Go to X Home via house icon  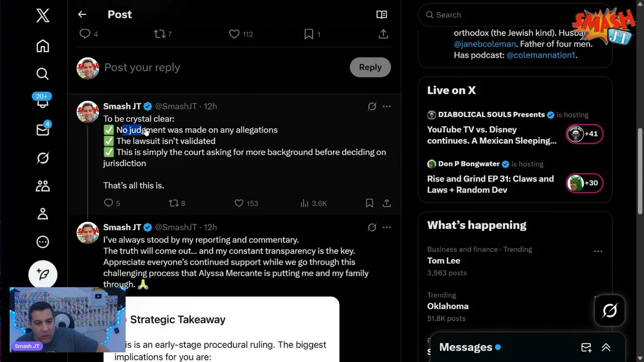point(43,46)
